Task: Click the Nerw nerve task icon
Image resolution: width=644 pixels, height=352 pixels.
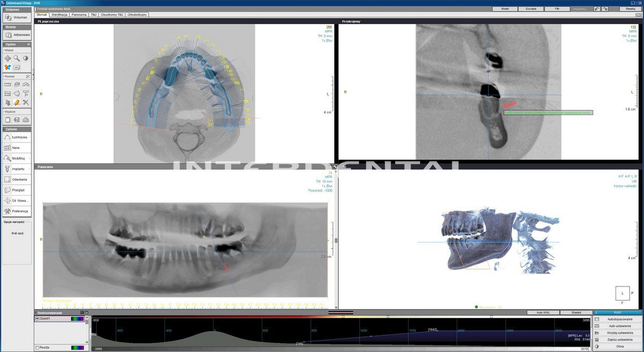Action: click(x=8, y=148)
